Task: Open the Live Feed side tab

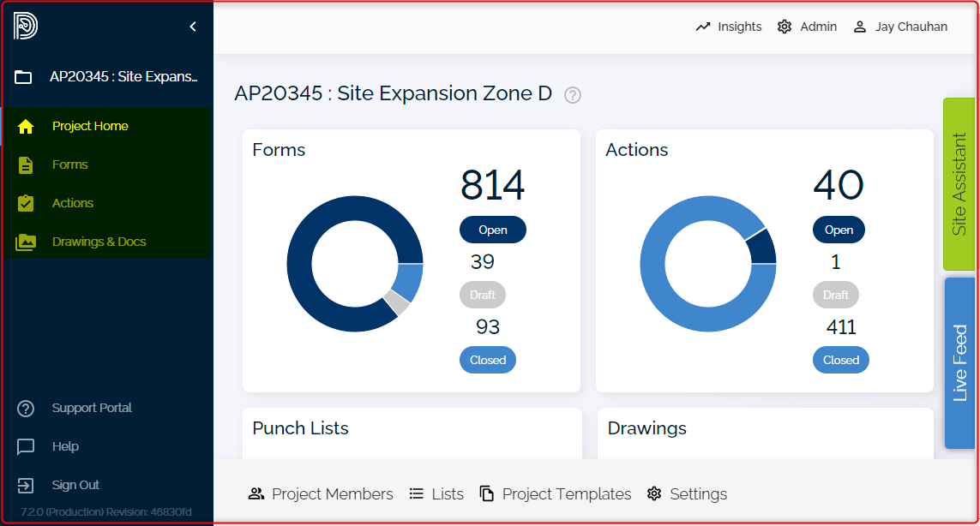Action: click(x=959, y=362)
